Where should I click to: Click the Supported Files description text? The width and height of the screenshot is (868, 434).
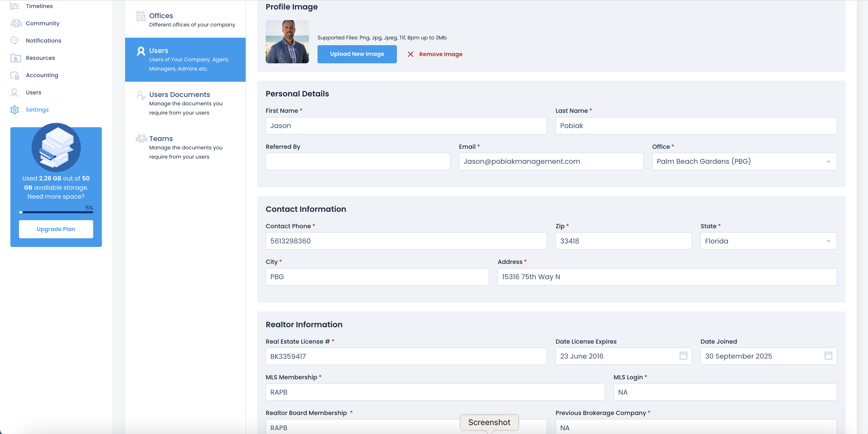click(382, 38)
